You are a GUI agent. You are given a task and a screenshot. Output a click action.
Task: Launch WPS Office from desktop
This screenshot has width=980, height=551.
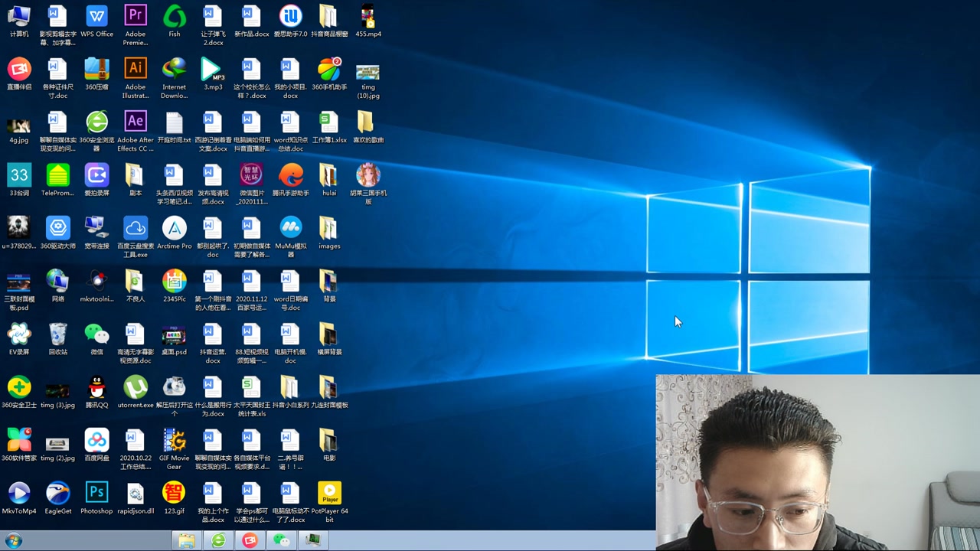[x=96, y=21]
